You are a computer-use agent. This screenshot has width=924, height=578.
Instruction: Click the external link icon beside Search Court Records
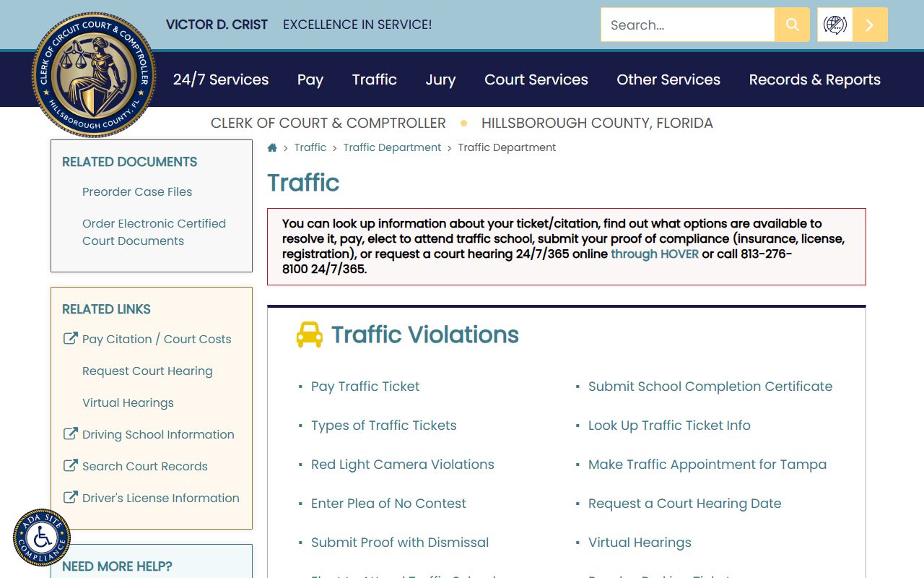70,465
